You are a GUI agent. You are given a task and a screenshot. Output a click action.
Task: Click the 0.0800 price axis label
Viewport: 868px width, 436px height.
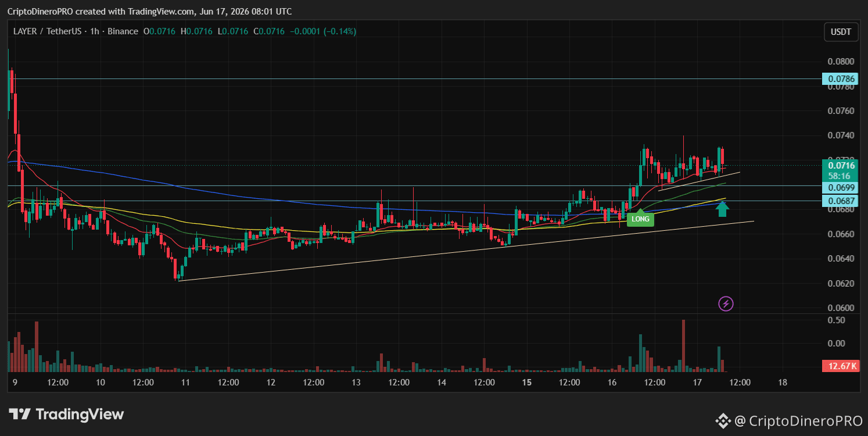tap(841, 62)
